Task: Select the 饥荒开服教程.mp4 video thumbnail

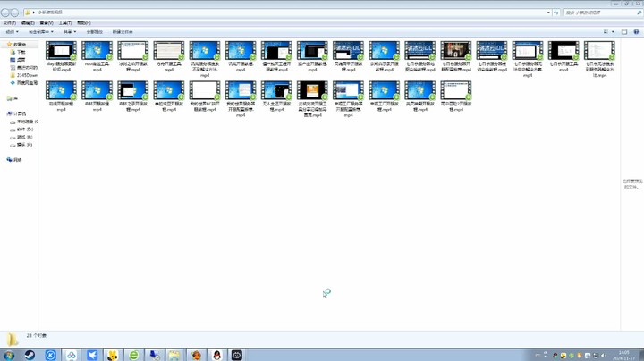Action: click(241, 50)
